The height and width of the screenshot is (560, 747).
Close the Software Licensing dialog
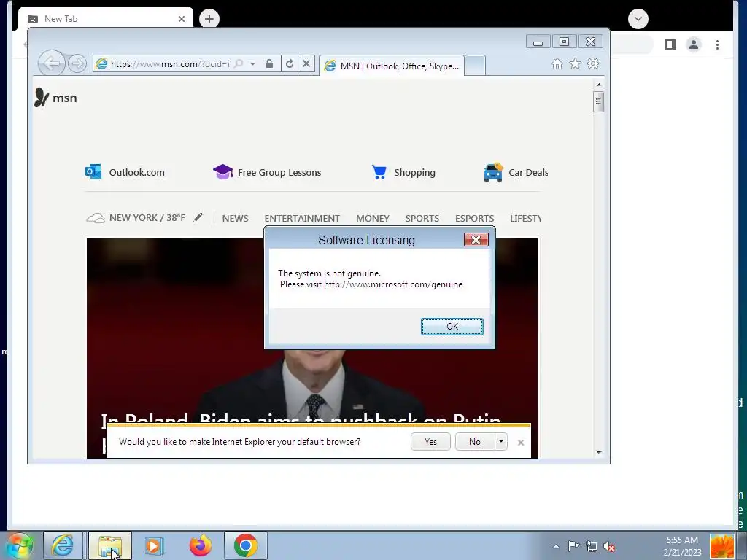(x=476, y=239)
